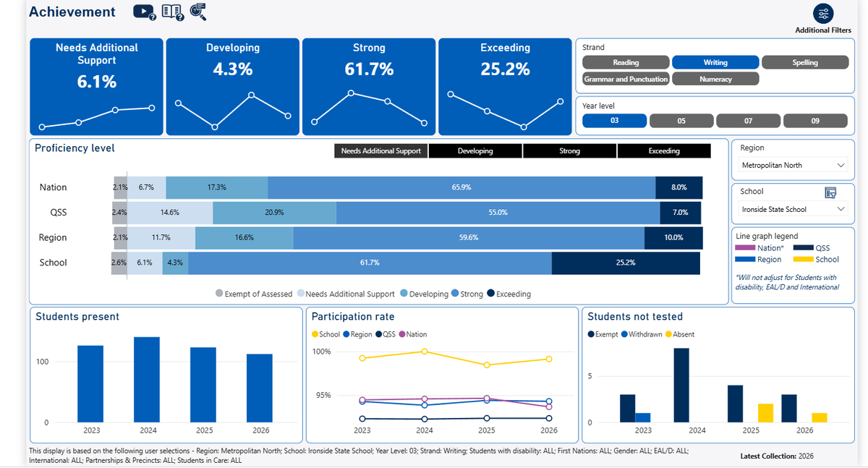Viewport: 868px width, 468px height.
Task: Click the QSS 55.0% bar segment
Action: click(498, 213)
